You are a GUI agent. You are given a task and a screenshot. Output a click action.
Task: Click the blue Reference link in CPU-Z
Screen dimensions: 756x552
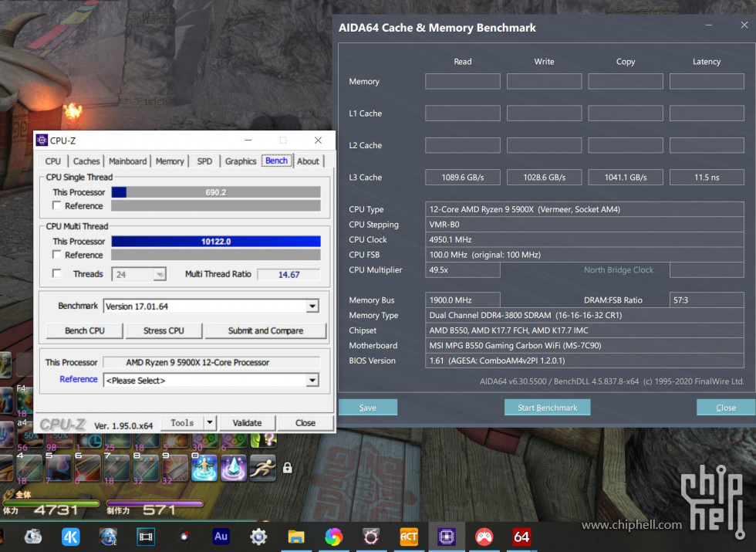coord(79,379)
